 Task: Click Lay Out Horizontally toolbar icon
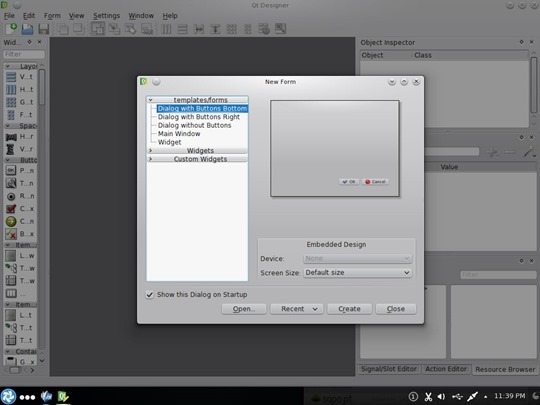pos(166,29)
